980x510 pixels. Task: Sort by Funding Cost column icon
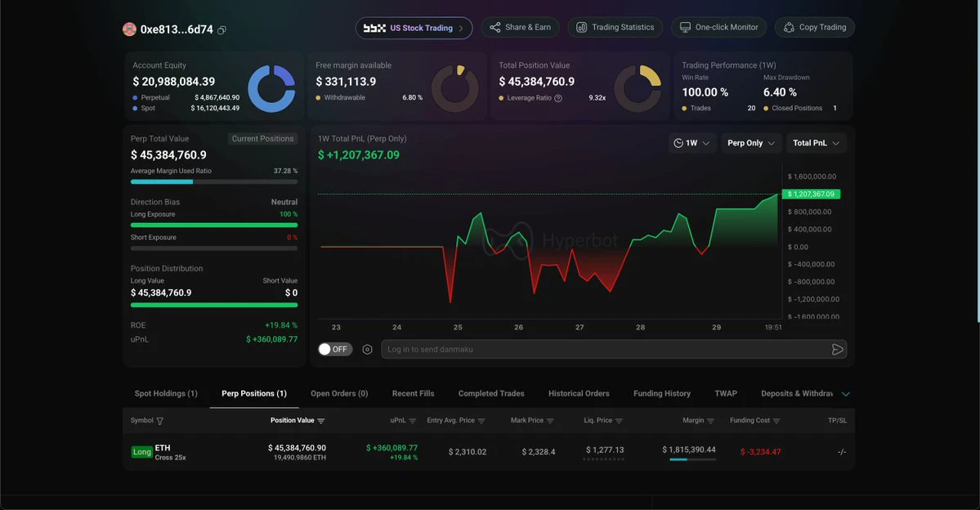776,421
